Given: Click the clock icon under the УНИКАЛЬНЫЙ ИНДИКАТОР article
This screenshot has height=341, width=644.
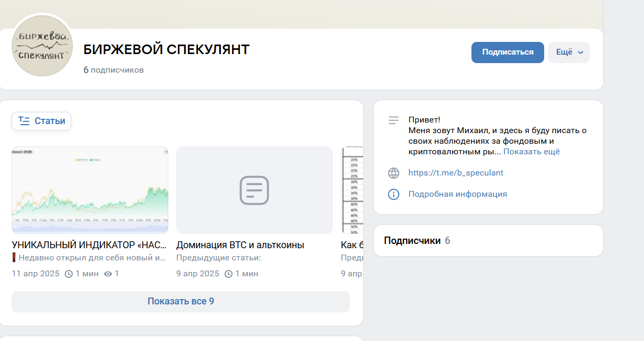Looking at the screenshot, I should [68, 274].
